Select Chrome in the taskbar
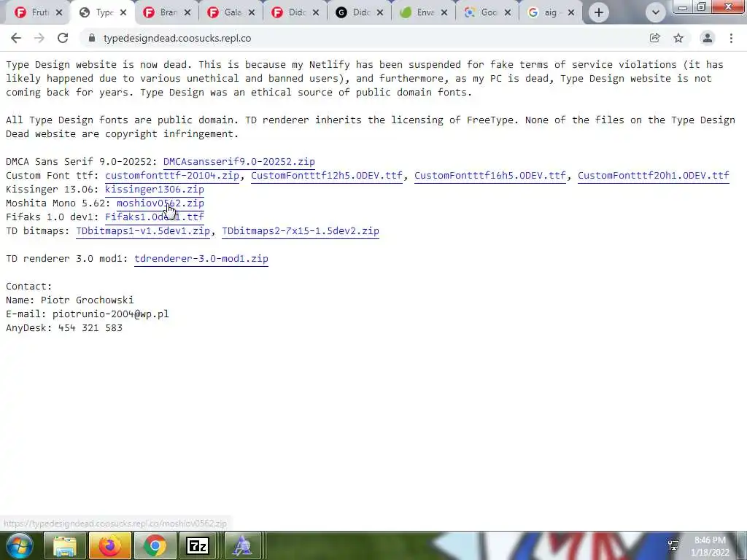 click(155, 545)
